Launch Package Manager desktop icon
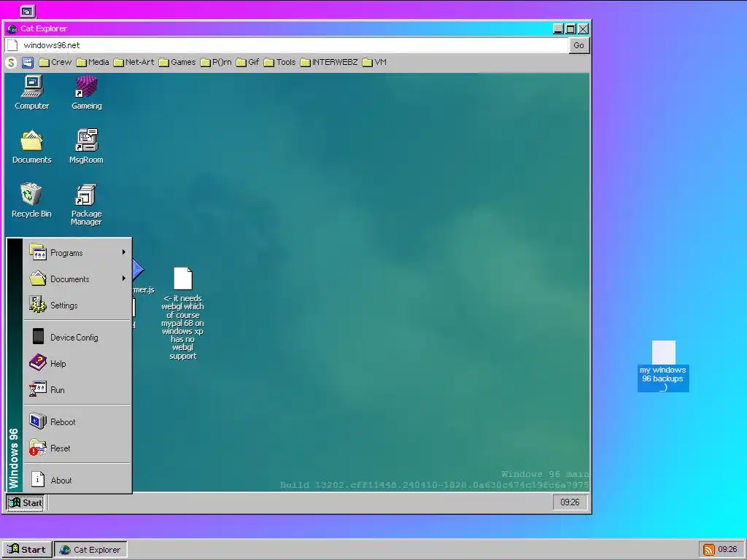 tap(86, 204)
